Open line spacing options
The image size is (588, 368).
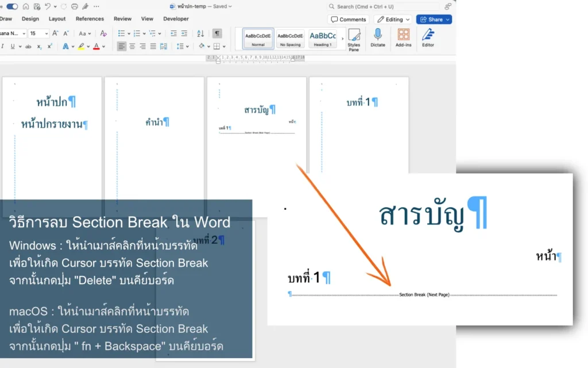pos(180,46)
